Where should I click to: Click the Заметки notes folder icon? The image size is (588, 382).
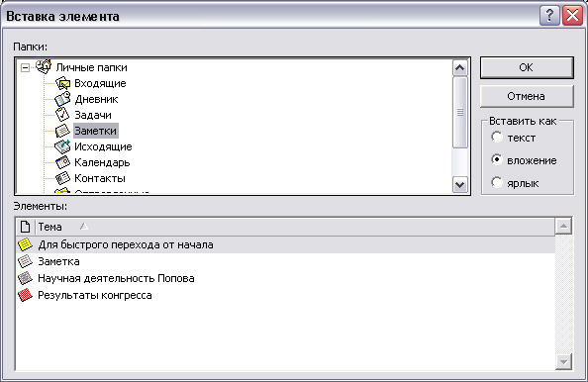click(x=62, y=131)
